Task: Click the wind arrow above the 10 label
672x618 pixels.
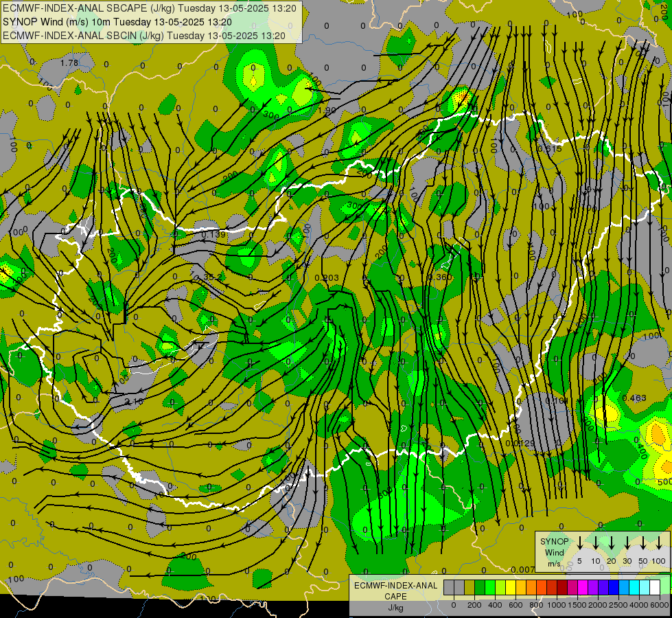Action: click(596, 542)
